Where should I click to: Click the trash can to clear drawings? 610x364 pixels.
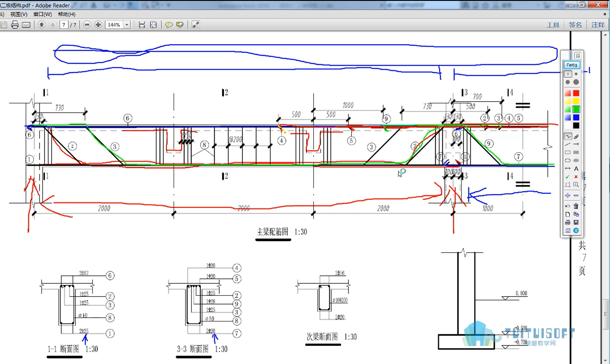click(x=576, y=206)
